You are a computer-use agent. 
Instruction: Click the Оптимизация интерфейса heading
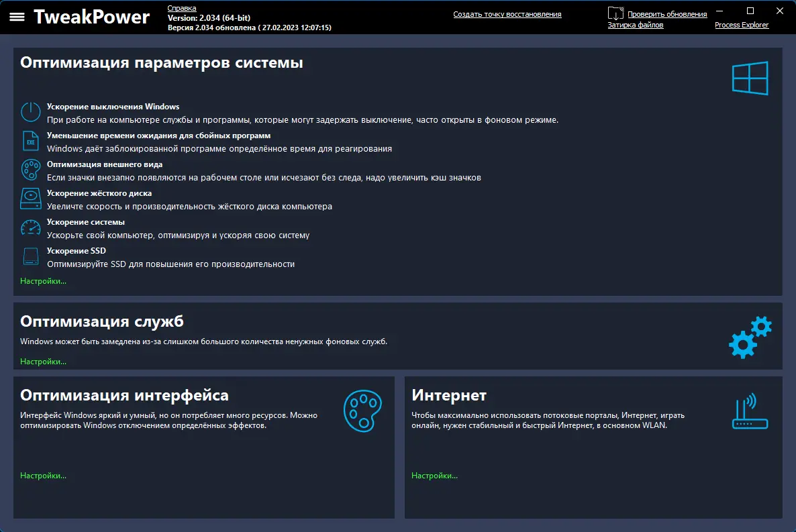124,395
